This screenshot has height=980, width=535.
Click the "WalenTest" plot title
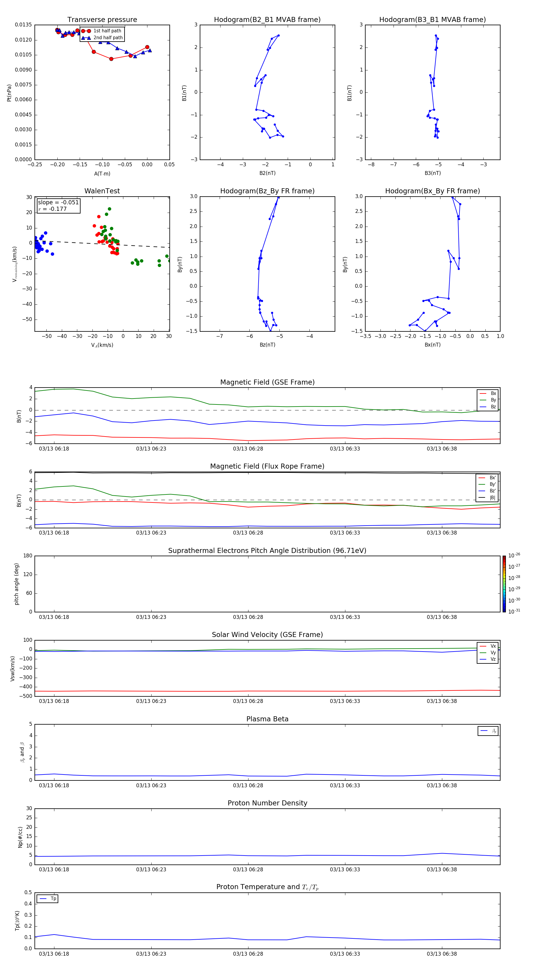click(102, 191)
